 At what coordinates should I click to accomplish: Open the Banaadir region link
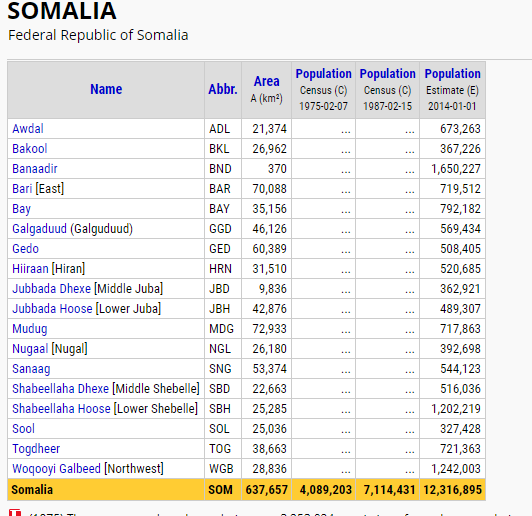[x=35, y=169]
